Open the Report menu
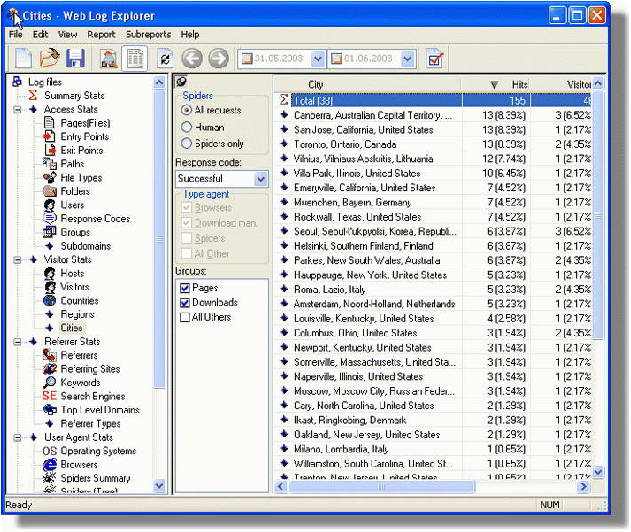The height and width of the screenshot is (532, 631). point(101,35)
